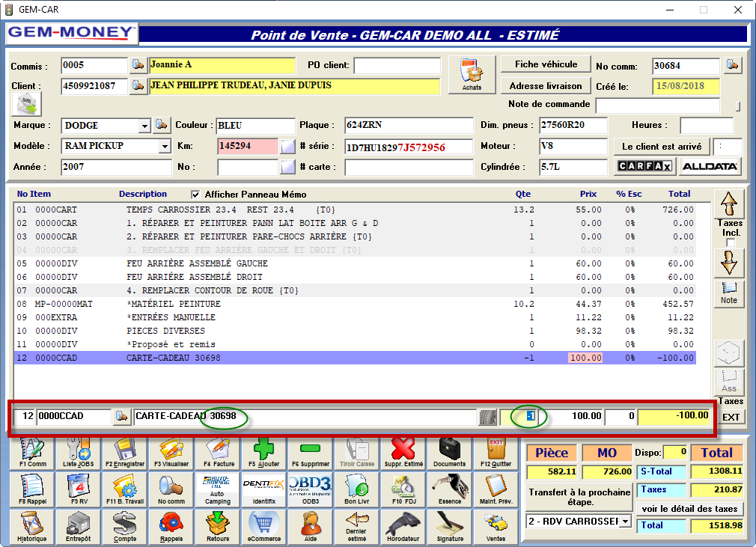Screen dimensions: 756x547
Task: Click the EXT taxes button
Action: [731, 418]
